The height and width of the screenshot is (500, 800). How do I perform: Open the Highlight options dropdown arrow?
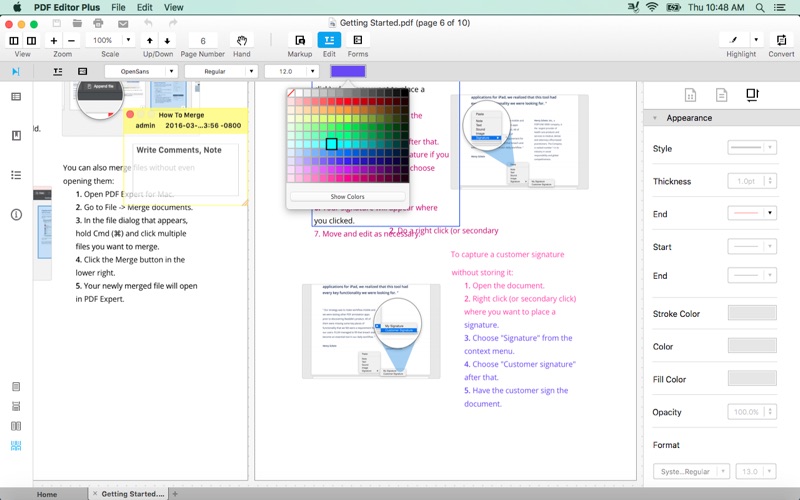[x=756, y=40]
